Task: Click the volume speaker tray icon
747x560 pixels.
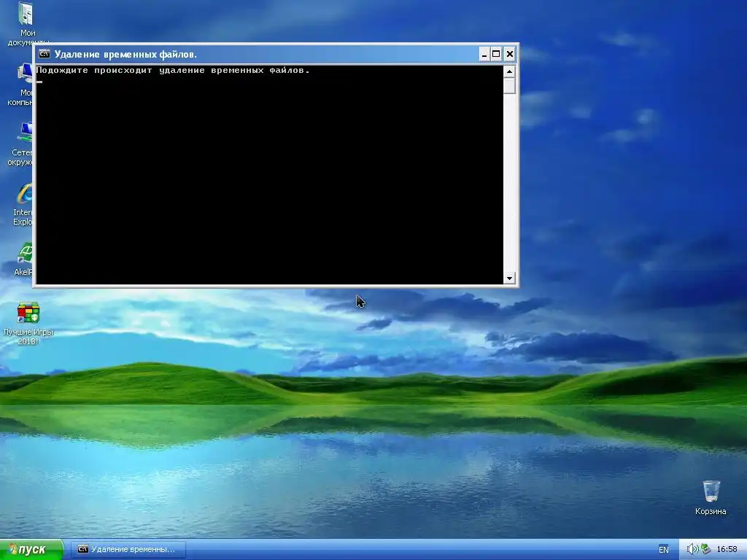Action: [x=692, y=549]
